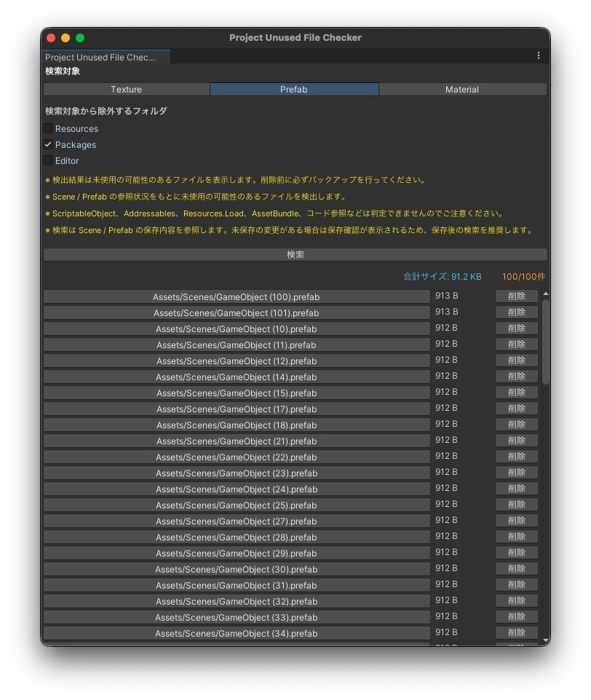Switch to the Texture tab
Viewport: 591px width, 700px height.
pyautogui.click(x=127, y=89)
